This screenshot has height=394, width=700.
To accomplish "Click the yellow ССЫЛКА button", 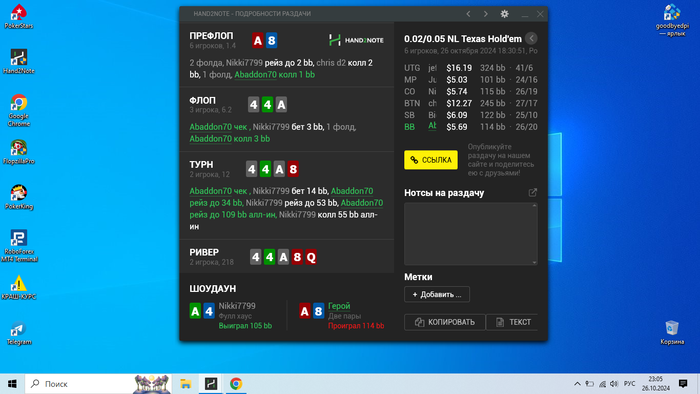I will tap(431, 160).
